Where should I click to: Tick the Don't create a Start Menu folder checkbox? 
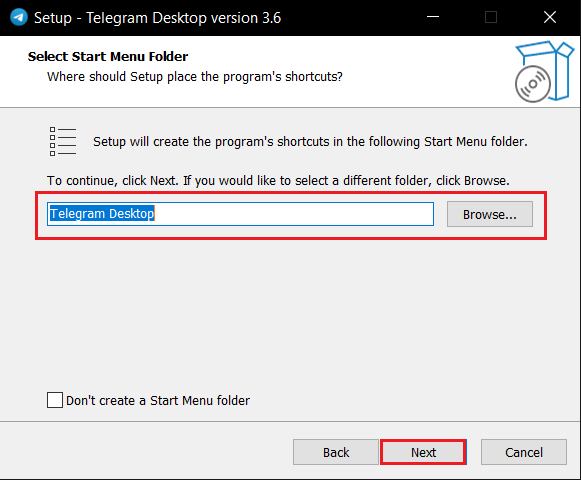55,400
